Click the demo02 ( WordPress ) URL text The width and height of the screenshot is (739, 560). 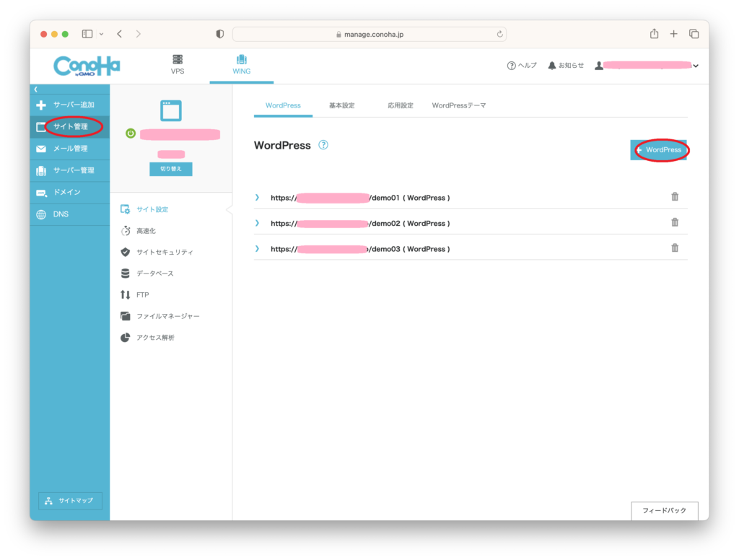361,224
